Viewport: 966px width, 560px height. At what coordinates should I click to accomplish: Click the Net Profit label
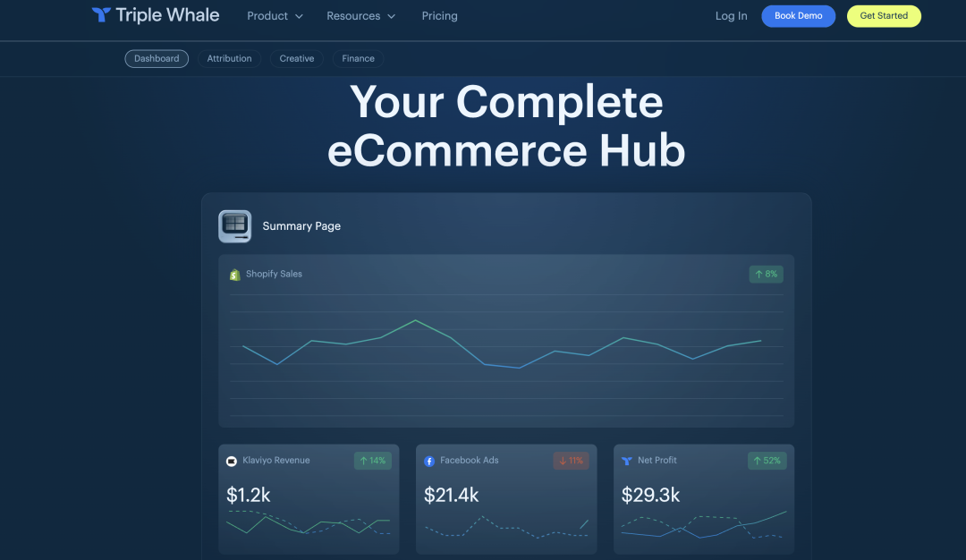pos(657,460)
